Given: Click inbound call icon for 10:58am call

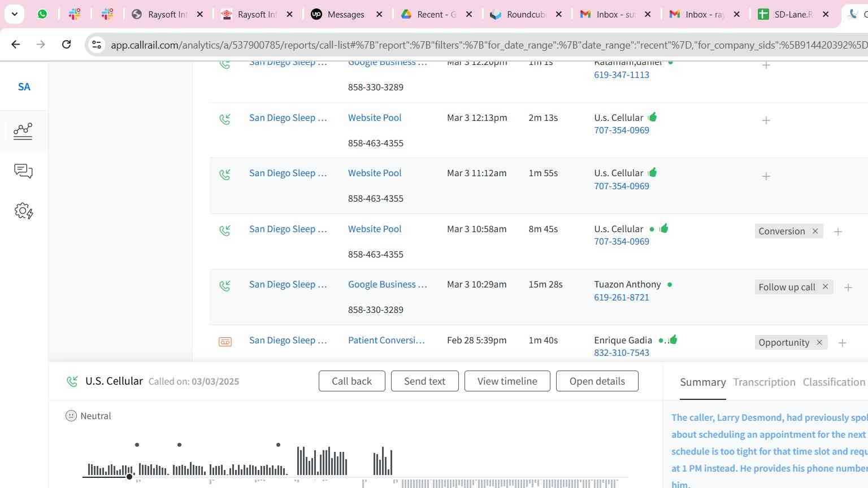Looking at the screenshot, I should point(225,230).
